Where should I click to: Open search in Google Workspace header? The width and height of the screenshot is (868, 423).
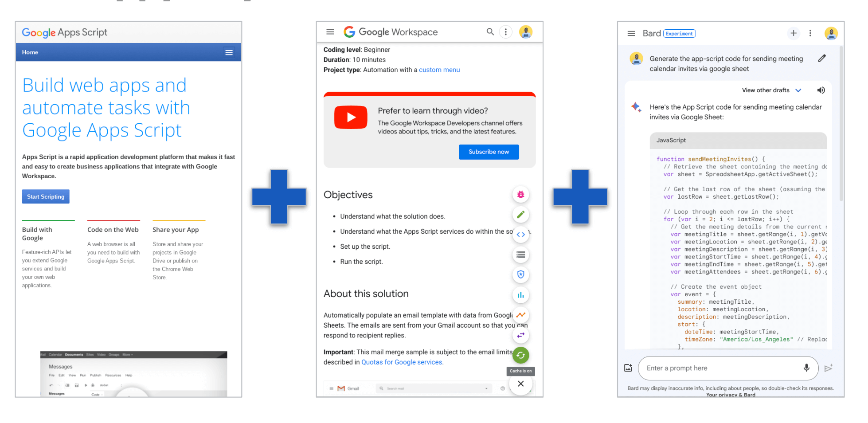(490, 31)
